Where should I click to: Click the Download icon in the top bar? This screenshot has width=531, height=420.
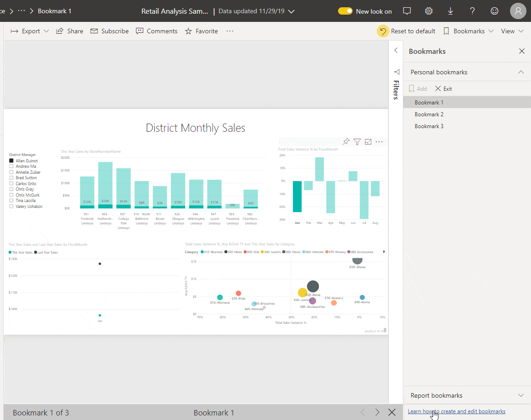(x=450, y=11)
